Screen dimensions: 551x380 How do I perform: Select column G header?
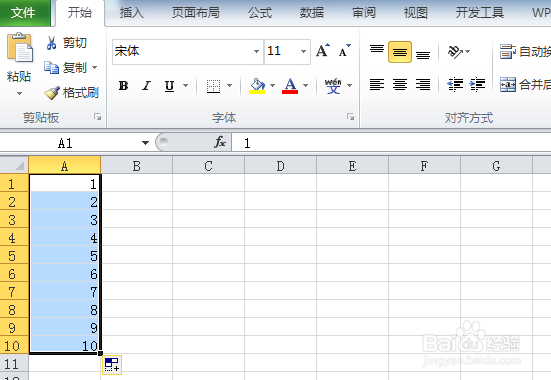[x=496, y=166]
